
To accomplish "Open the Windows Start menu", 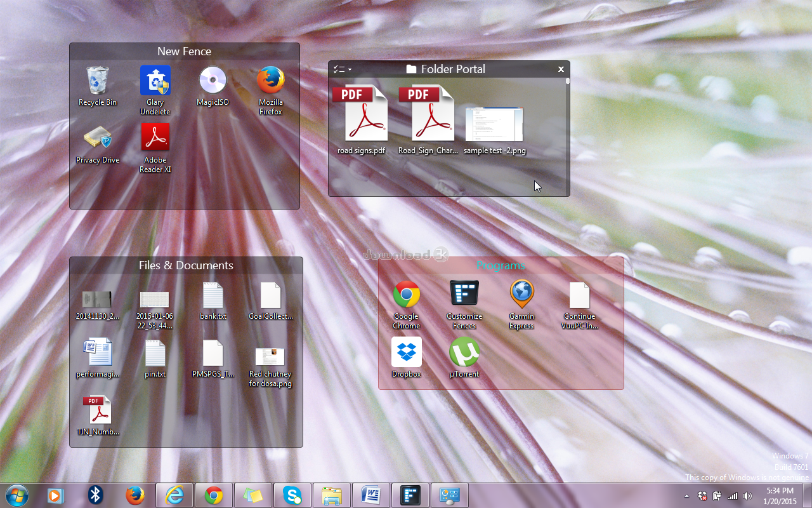I will click(16, 495).
